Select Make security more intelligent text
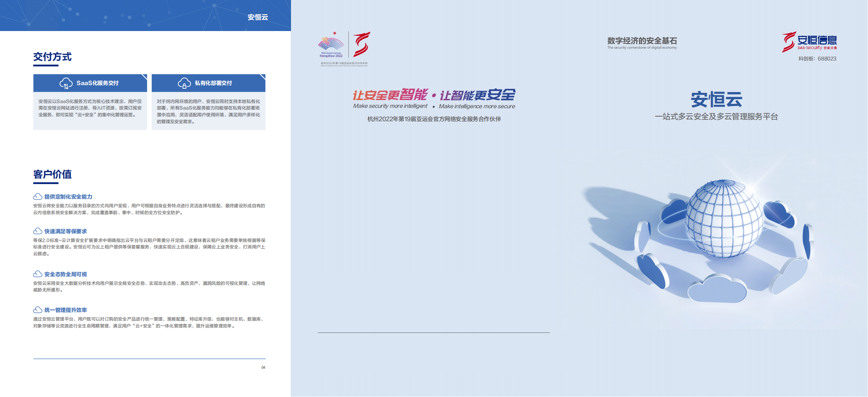 click(x=390, y=106)
